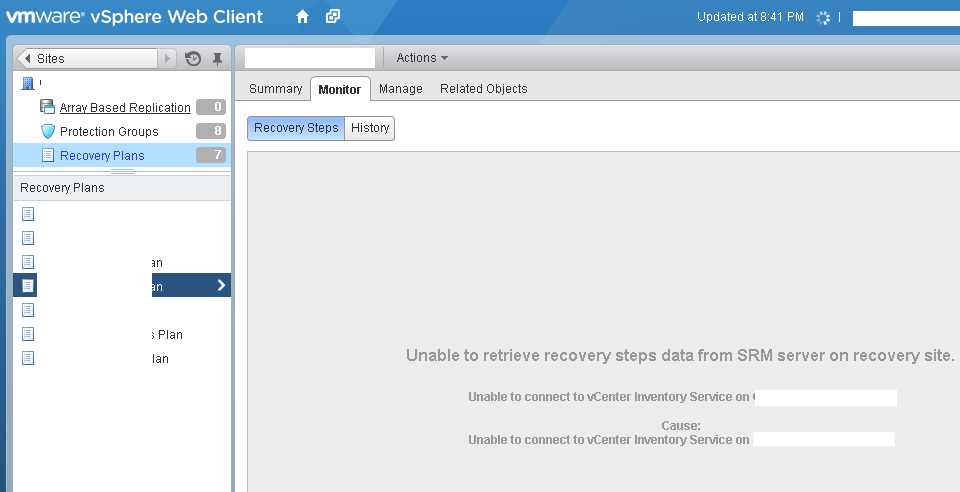Switch to the Summary tab
Screen dimensions: 960x492
[276, 89]
